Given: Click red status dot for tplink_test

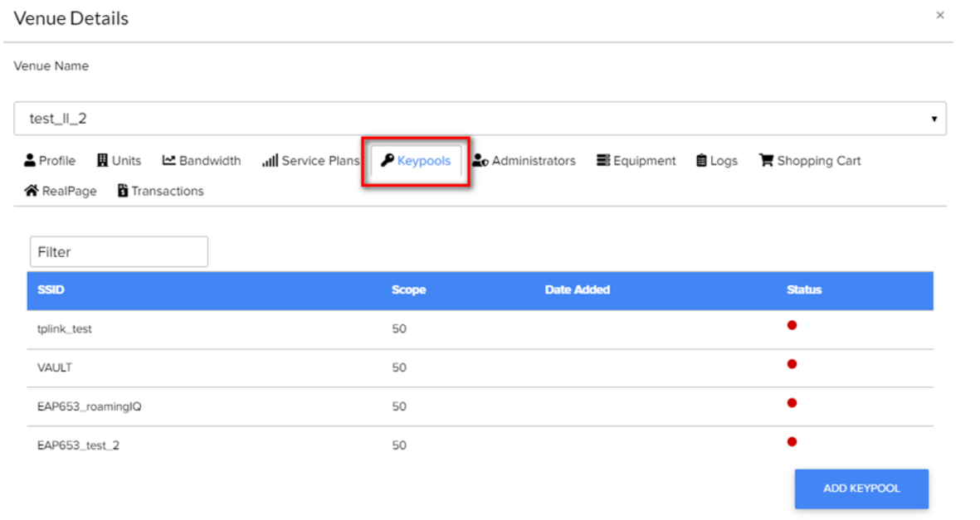Looking at the screenshot, I should point(792,325).
